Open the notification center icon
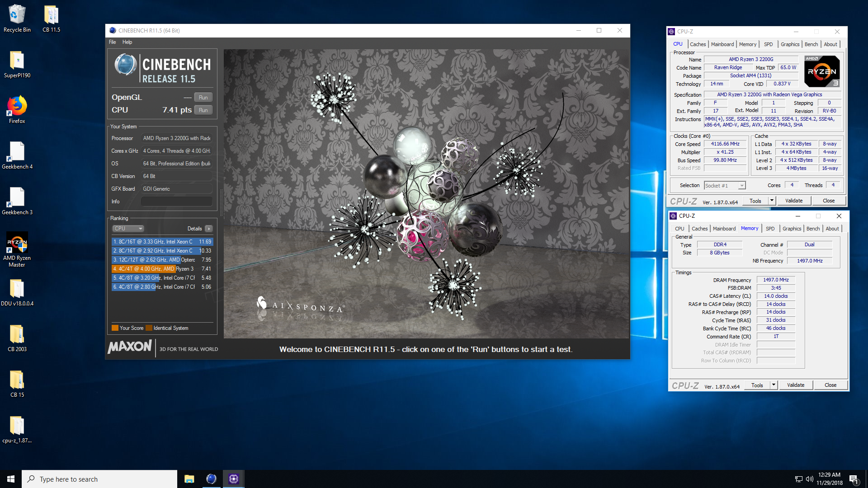Viewport: 868px width, 488px height. [x=854, y=479]
